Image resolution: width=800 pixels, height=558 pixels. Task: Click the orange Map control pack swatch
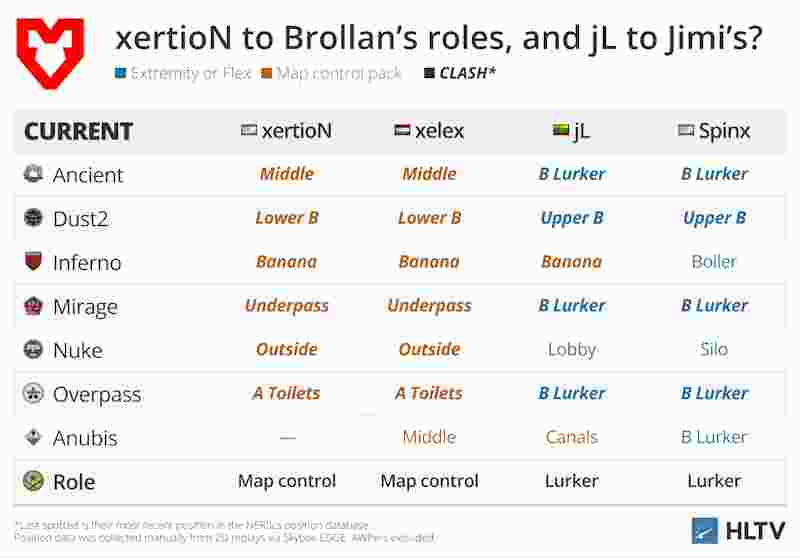click(266, 74)
